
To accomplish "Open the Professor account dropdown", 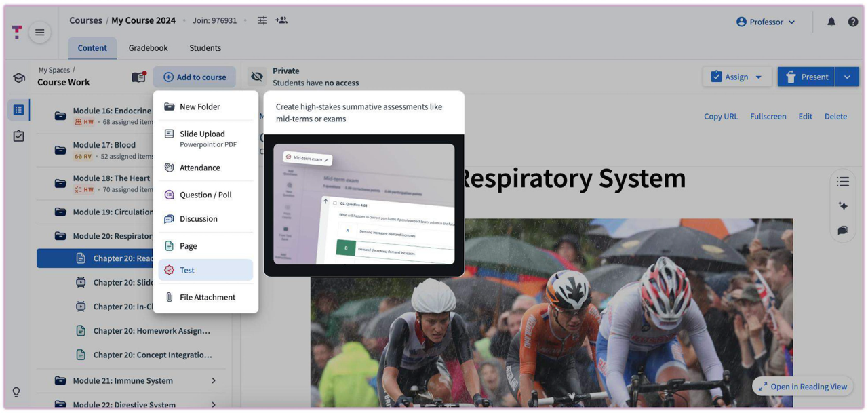I will [x=766, y=22].
